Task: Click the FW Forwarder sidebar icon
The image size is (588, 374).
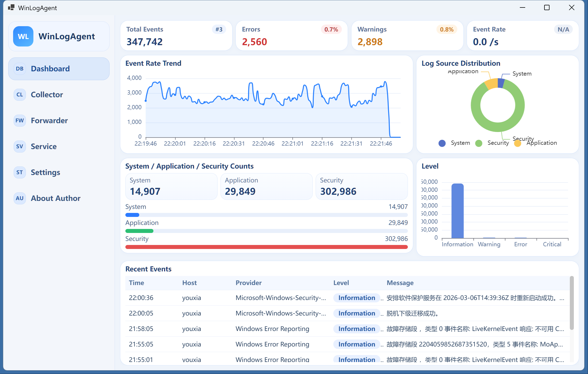Action: tap(20, 120)
